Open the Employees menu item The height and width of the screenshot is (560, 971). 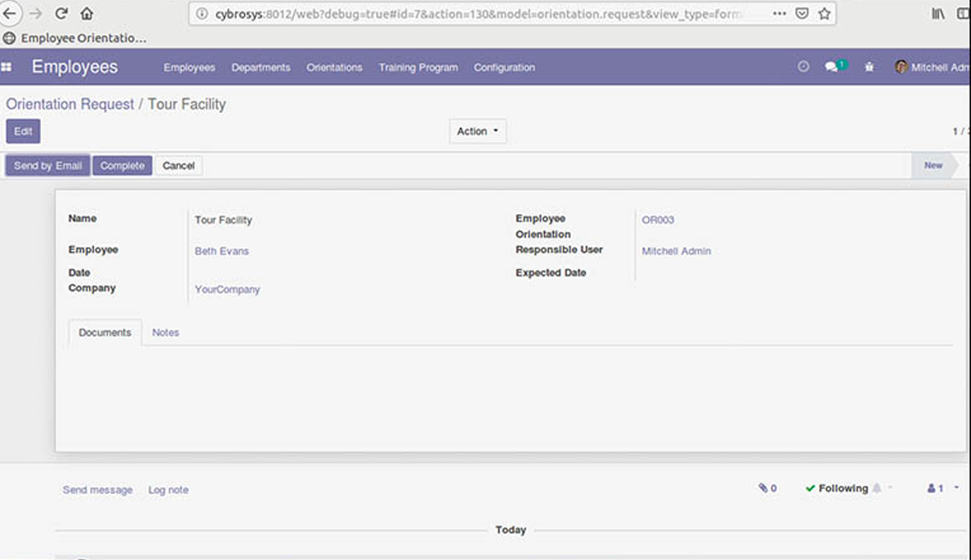tap(189, 67)
